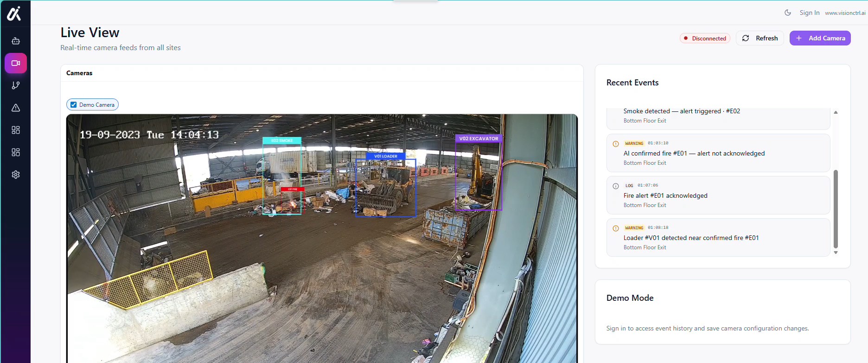Open the 'Fire alert #E01 acknowledged' log event
Viewport: 868px width, 363px height.
pyautogui.click(x=718, y=195)
